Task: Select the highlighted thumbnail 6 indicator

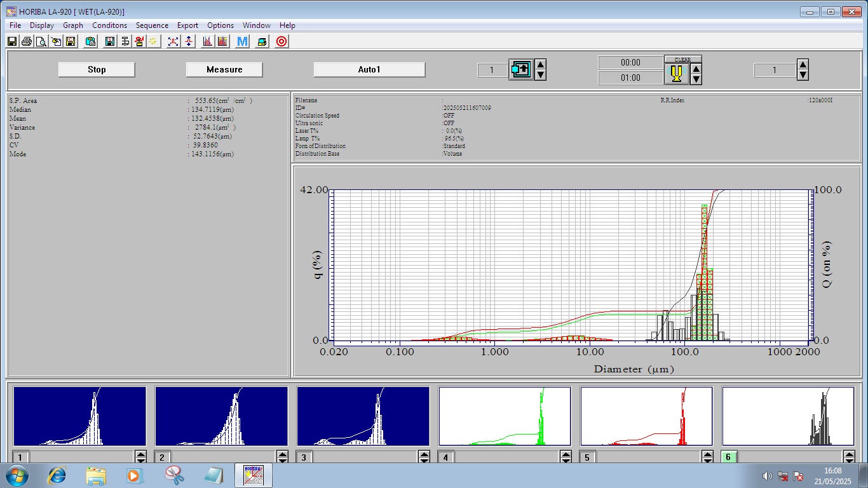Action: [728, 457]
